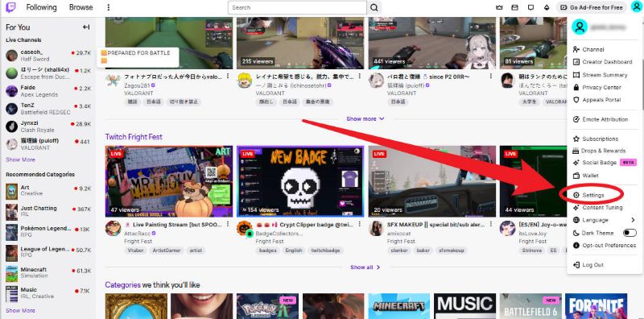
Task: Click the BadgeCollectors streamer avatar
Action: pyautogui.click(x=245, y=229)
